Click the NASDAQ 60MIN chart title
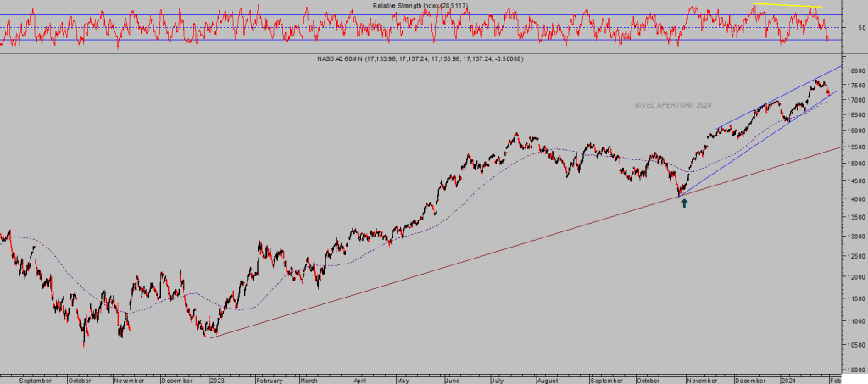The height and width of the screenshot is (384, 868). (420, 58)
